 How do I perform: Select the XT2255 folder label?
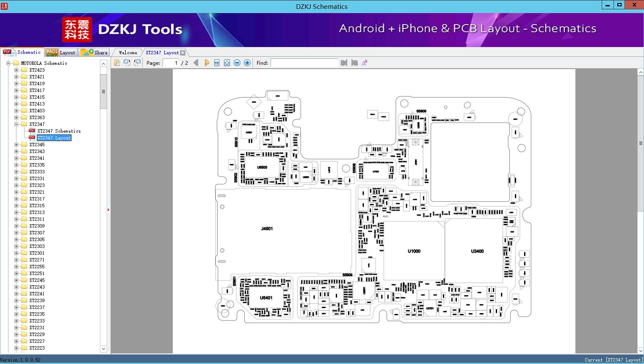pyautogui.click(x=37, y=267)
